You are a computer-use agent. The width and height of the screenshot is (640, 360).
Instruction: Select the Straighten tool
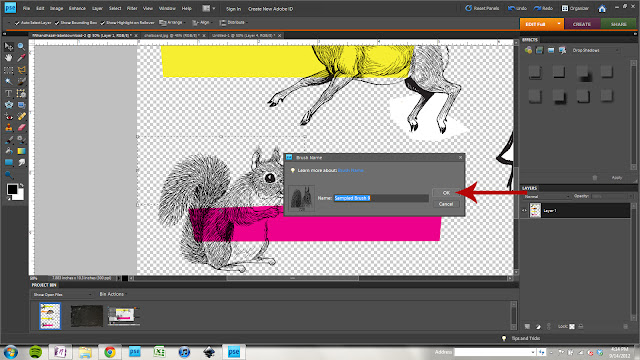pos(21,105)
